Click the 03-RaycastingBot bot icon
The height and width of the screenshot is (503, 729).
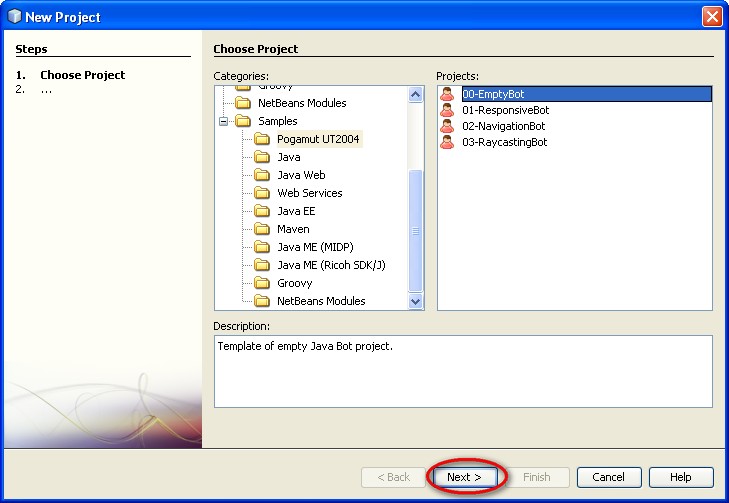pyautogui.click(x=447, y=142)
